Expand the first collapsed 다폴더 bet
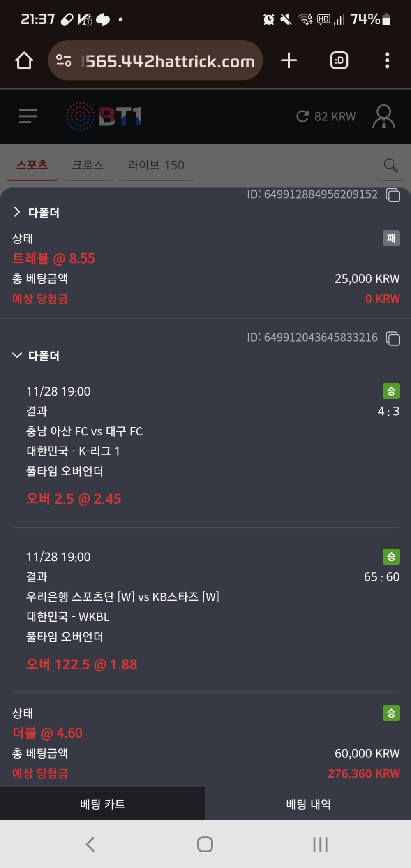Image resolution: width=411 pixels, height=868 pixels. click(x=17, y=212)
